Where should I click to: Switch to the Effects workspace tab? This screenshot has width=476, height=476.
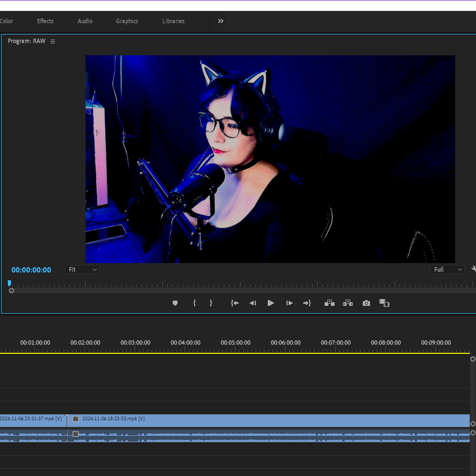[x=45, y=21]
